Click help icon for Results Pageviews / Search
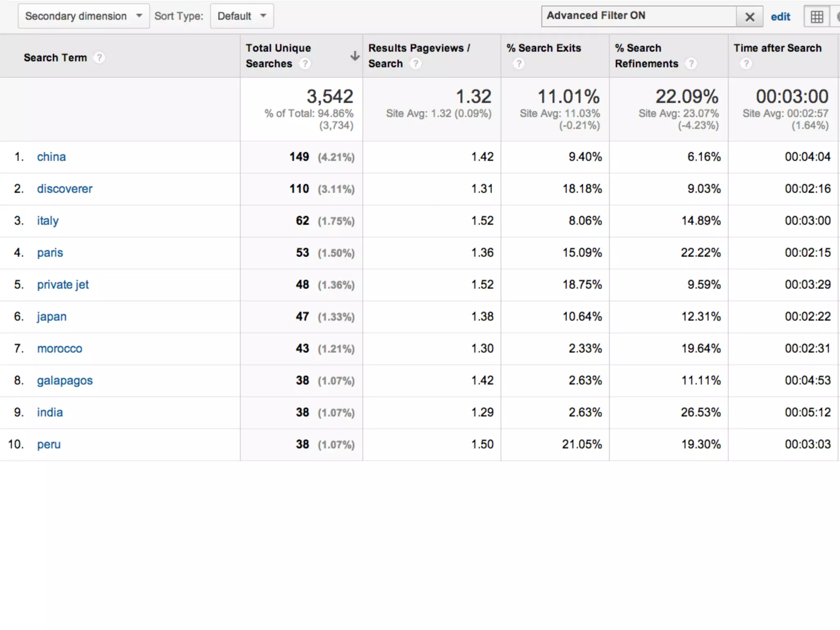 coord(415,64)
